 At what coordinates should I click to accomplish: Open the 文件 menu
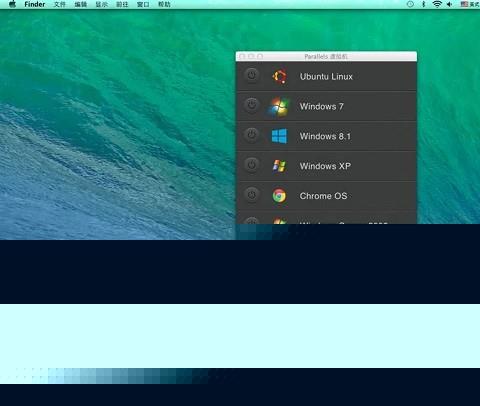(60, 4)
